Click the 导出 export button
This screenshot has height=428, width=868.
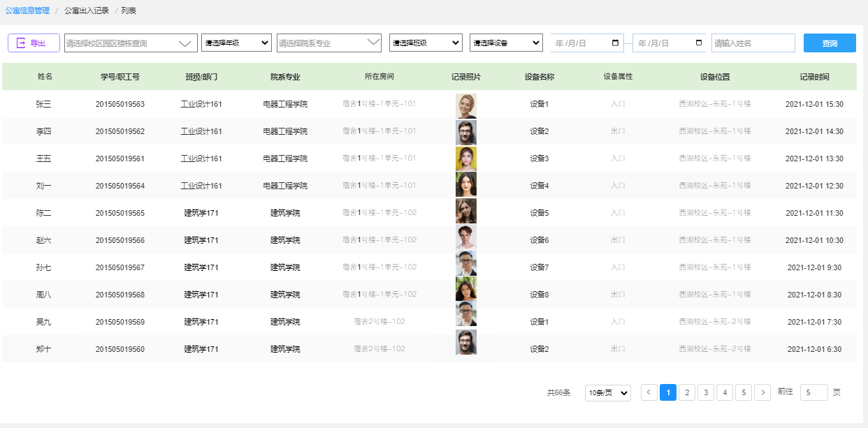point(34,43)
